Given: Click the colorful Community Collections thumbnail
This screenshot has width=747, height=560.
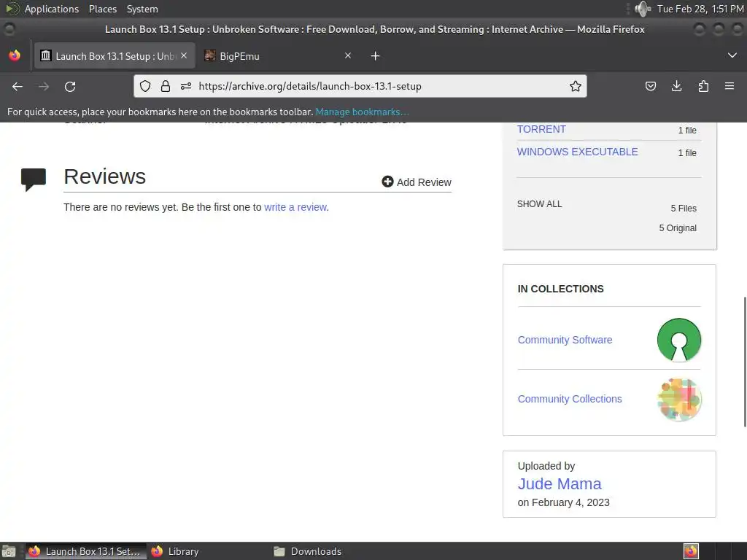Looking at the screenshot, I should pos(679,399).
